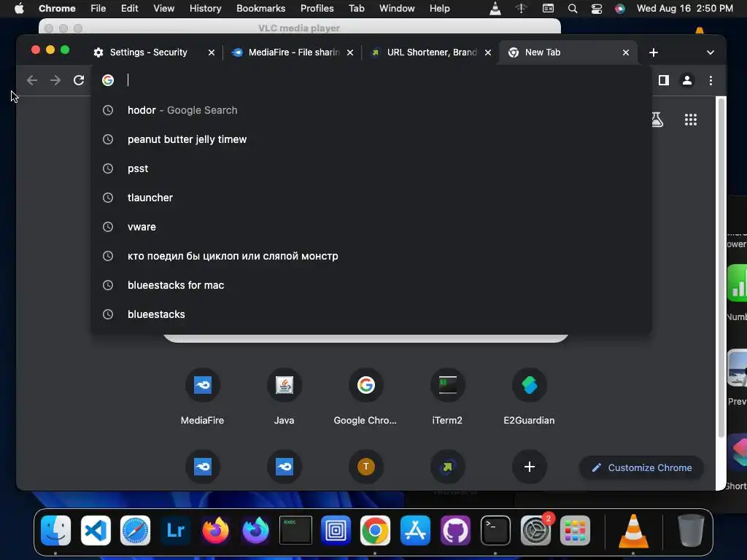Select the Russian 'кто поедил бы' suggestion

pos(371,256)
